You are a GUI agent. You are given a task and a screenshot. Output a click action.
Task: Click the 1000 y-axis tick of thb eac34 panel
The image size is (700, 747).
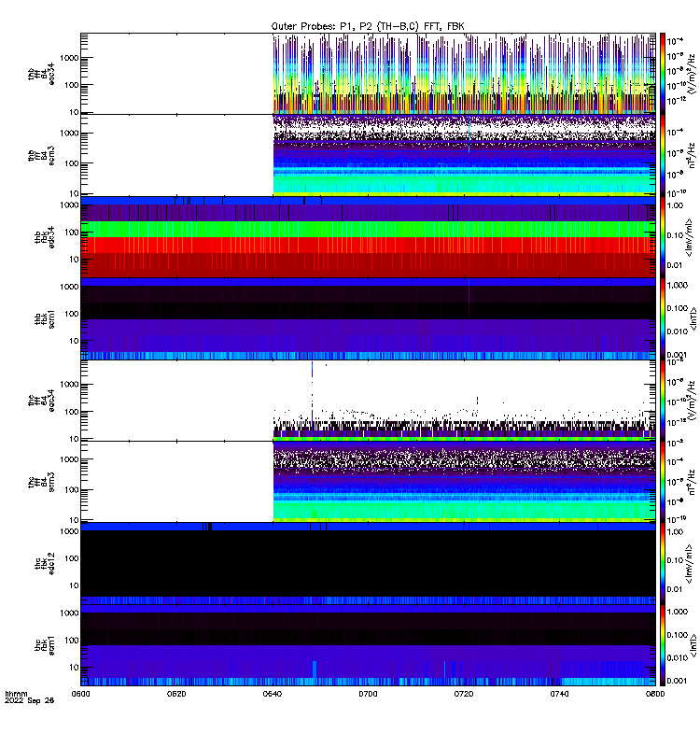tap(69, 58)
